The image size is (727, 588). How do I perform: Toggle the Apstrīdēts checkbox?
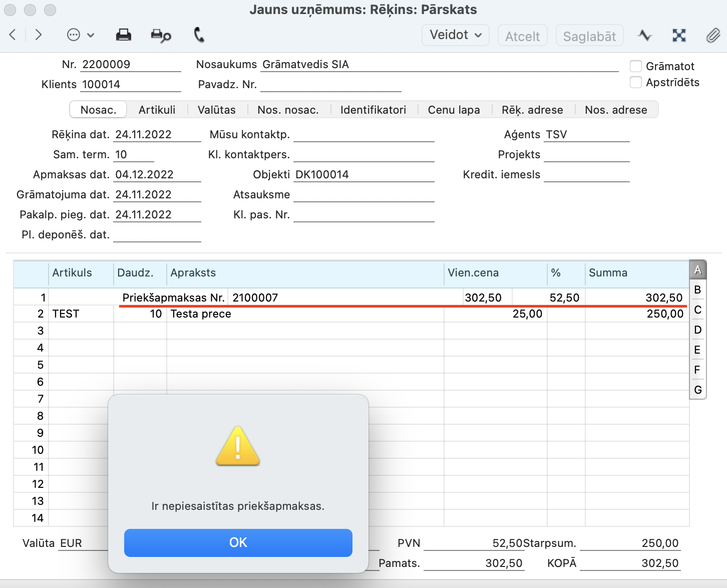(636, 82)
